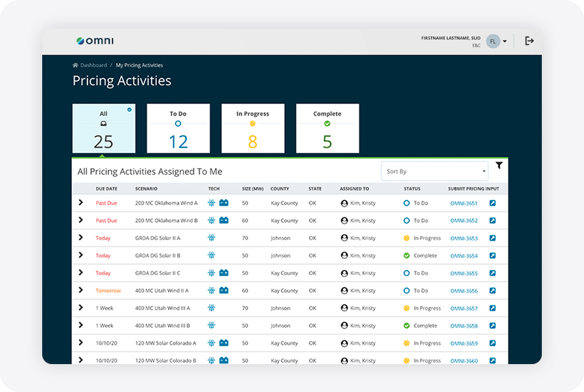Click the In Progress status icon for OMNI-3657
This screenshot has width=584, height=392.
point(406,308)
